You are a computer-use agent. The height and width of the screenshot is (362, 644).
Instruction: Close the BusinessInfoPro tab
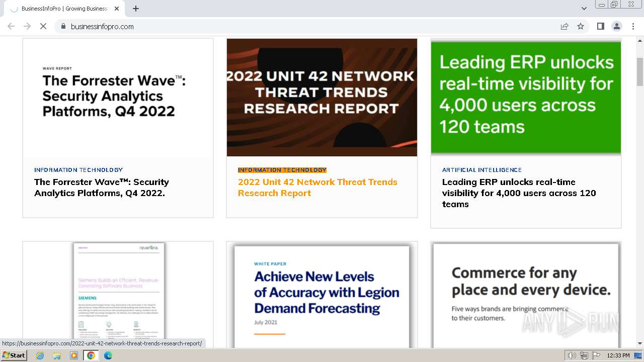point(117,9)
